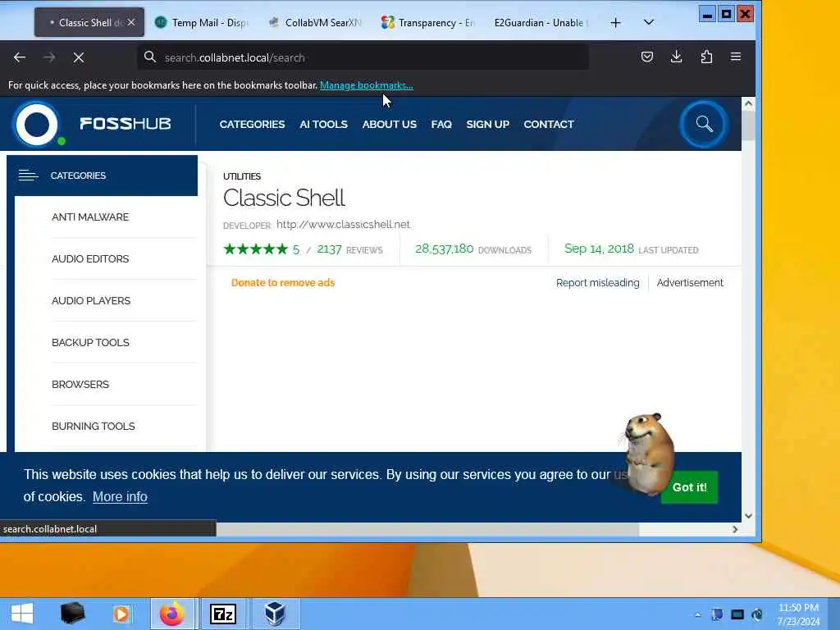The image size is (840, 630).
Task: Click the horizontal scrollbar track
Action: (683, 529)
